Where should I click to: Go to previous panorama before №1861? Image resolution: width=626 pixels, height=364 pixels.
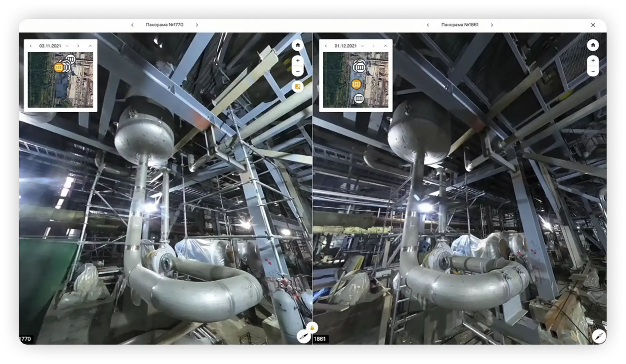[428, 25]
